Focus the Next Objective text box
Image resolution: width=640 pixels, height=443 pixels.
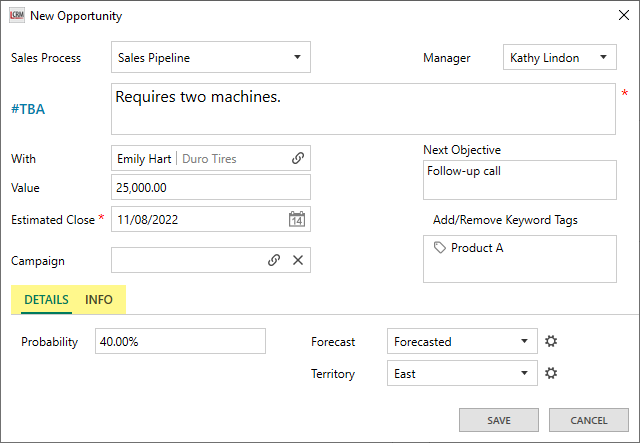click(519, 180)
